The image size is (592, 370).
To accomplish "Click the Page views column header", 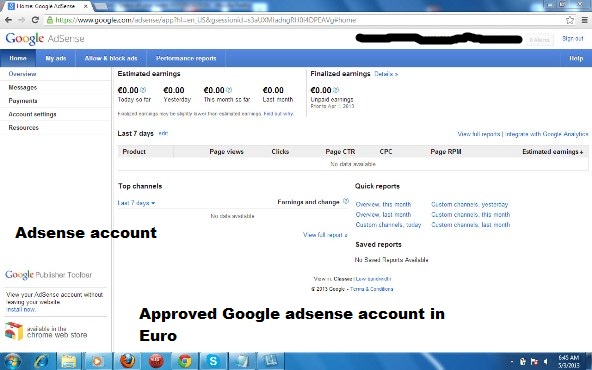I will coord(227,151).
